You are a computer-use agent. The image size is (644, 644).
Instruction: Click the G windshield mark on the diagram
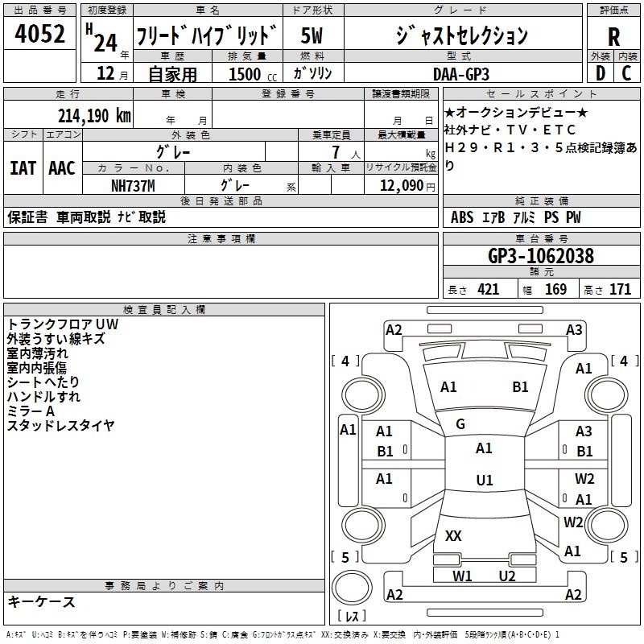click(460, 424)
